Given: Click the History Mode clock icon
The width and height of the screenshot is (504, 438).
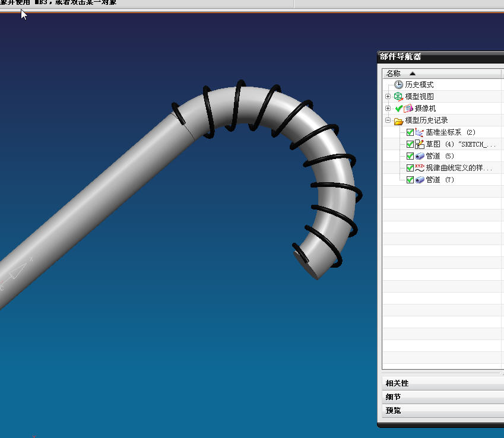Looking at the screenshot, I should tap(398, 84).
